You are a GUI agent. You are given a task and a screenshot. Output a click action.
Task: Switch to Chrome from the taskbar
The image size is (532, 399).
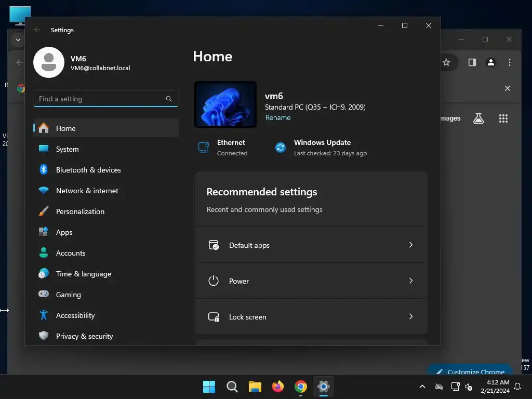click(x=301, y=387)
